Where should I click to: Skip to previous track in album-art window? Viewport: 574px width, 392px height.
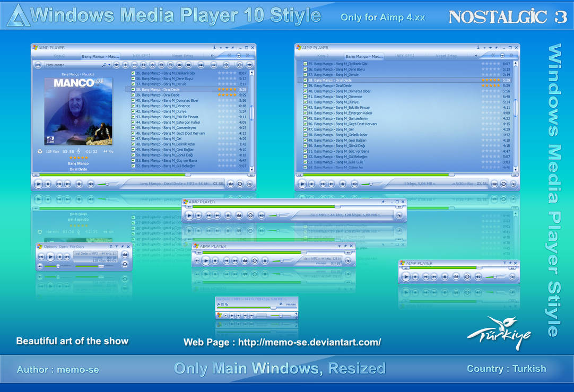pos(59,184)
